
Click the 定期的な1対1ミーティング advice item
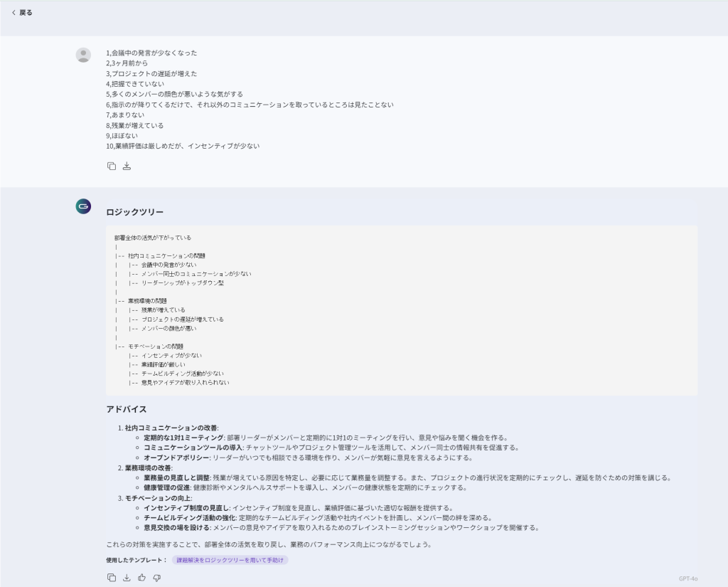(183, 438)
